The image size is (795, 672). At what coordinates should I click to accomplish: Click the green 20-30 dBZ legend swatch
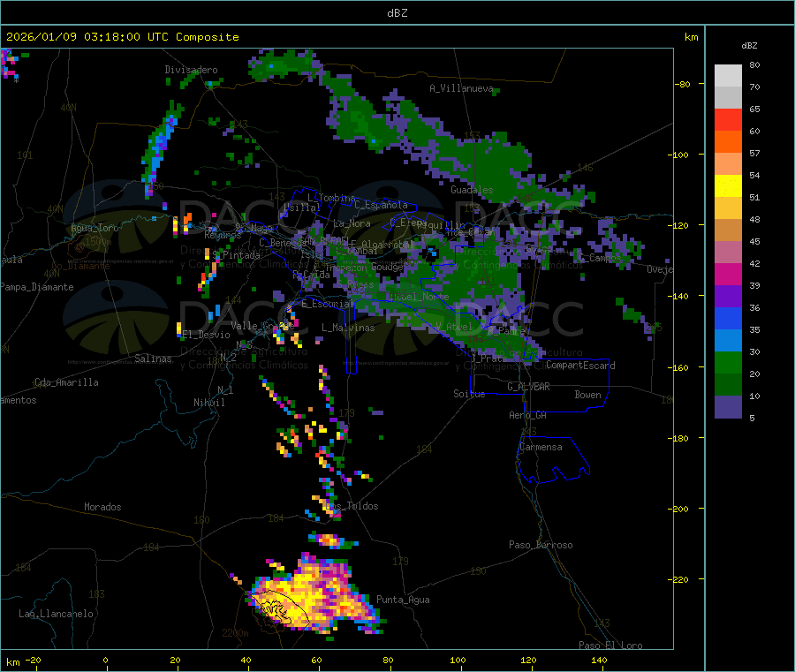tap(728, 362)
